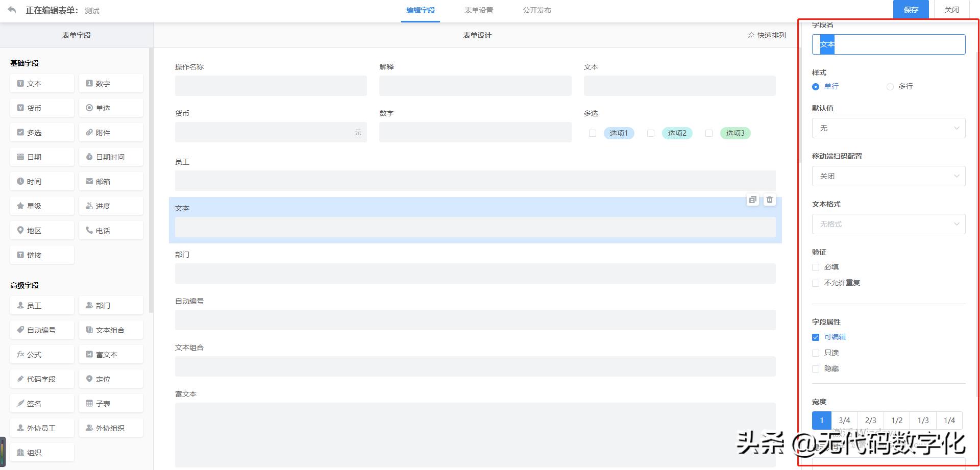
Task: Click the 表单字段 panel vertical scrollbar
Action: 151,180
